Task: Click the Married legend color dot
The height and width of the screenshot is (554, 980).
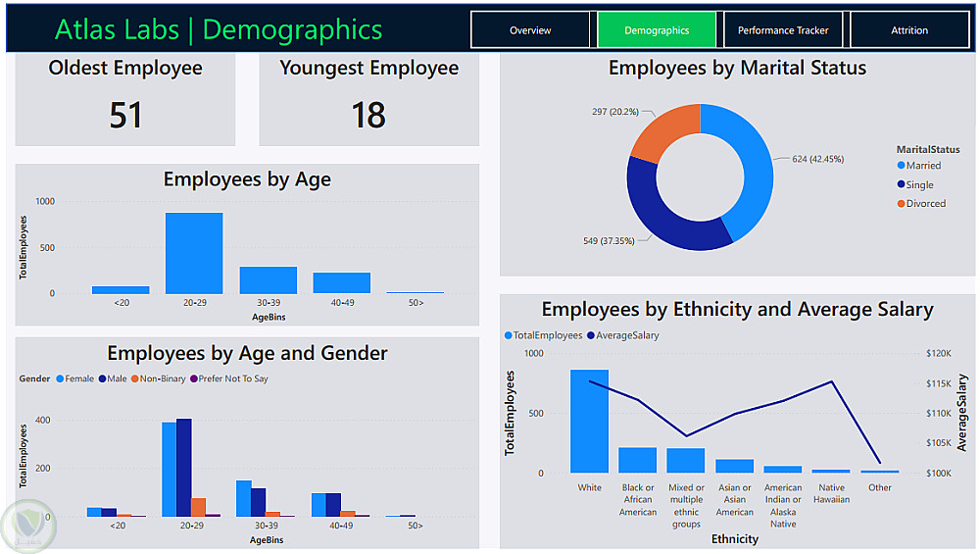Action: click(x=901, y=165)
